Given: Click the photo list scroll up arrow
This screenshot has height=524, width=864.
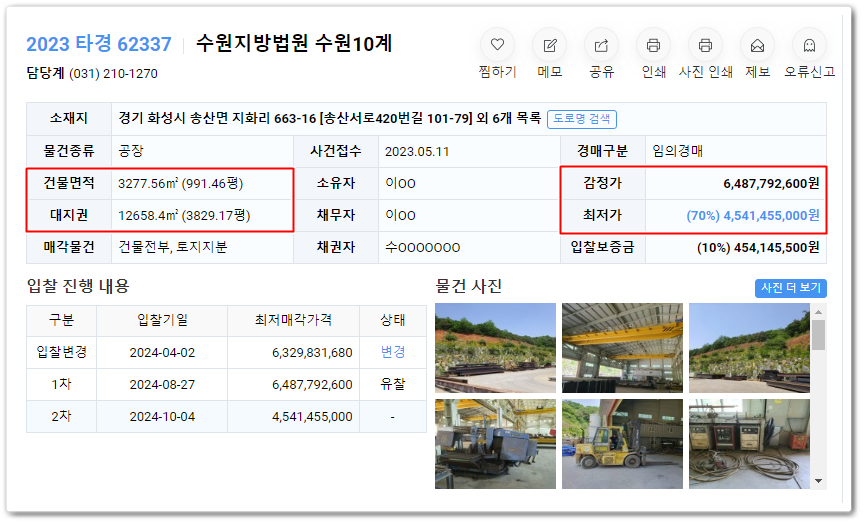Looking at the screenshot, I should tap(818, 312).
